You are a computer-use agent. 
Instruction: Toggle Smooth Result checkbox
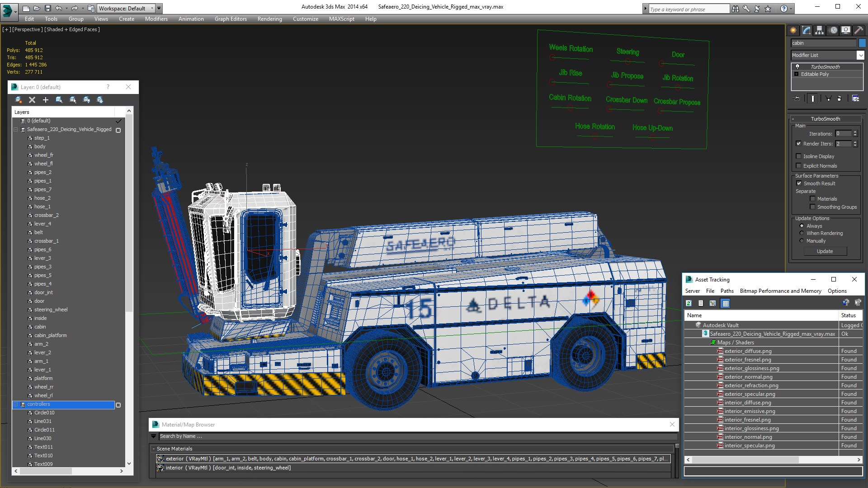click(799, 183)
